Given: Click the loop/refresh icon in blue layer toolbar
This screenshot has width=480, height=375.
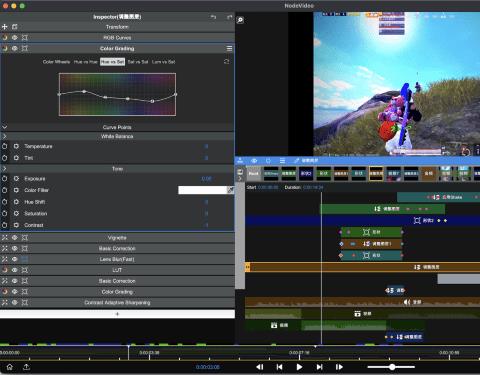Looking at the screenshot, I should coord(268,161).
